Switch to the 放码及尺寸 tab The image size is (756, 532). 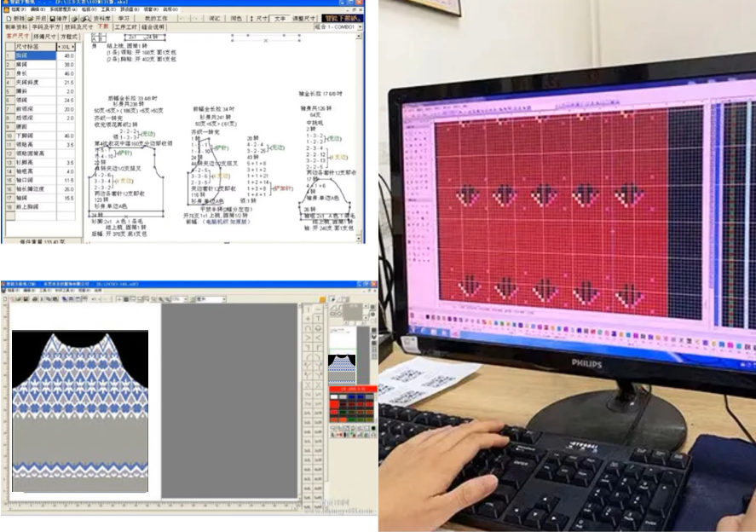[78, 27]
